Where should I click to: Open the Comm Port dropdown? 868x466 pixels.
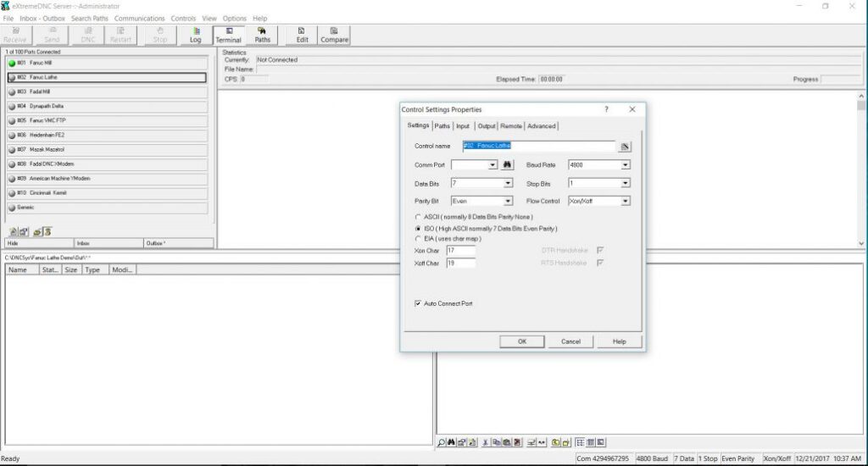tap(492, 165)
